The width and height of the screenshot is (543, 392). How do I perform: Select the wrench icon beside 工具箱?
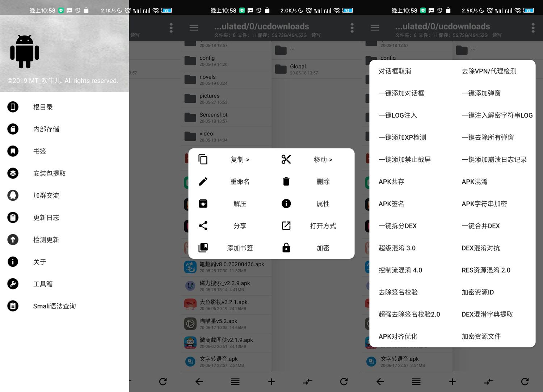tap(13, 284)
